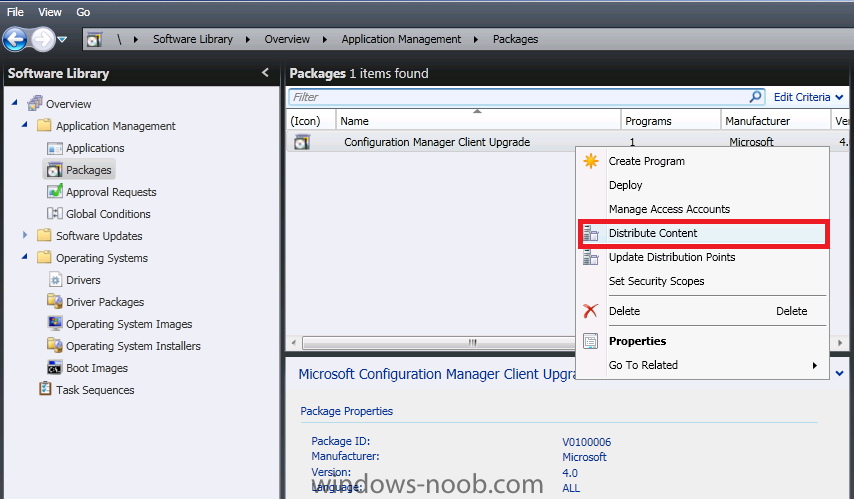
Task: Click the Boot Images icon
Action: 54,368
